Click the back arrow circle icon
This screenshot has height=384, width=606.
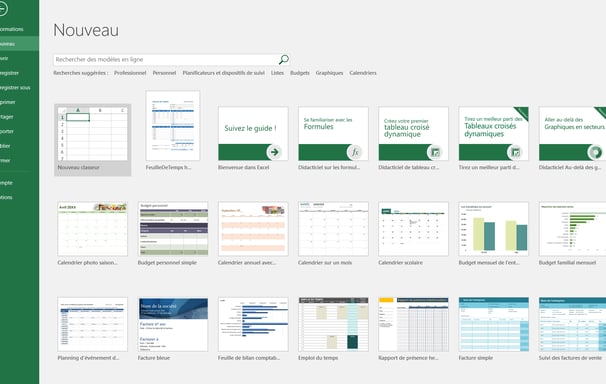click(2, 9)
